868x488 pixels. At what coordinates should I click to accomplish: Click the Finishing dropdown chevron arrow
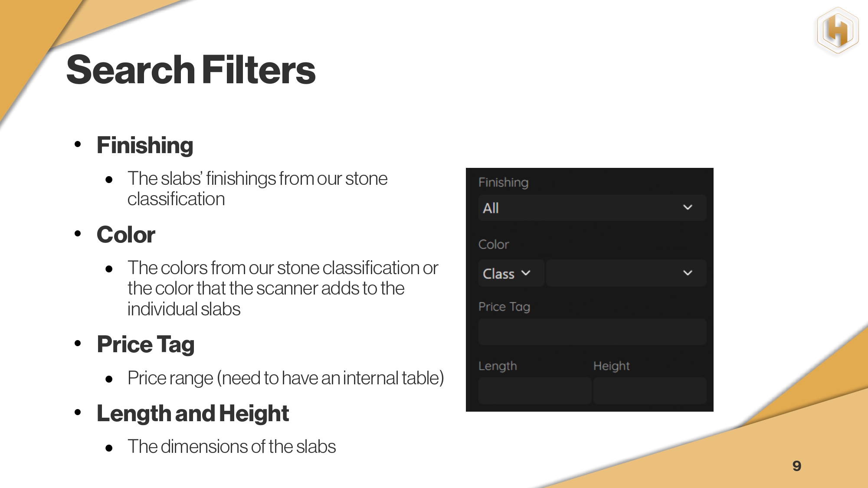point(688,207)
